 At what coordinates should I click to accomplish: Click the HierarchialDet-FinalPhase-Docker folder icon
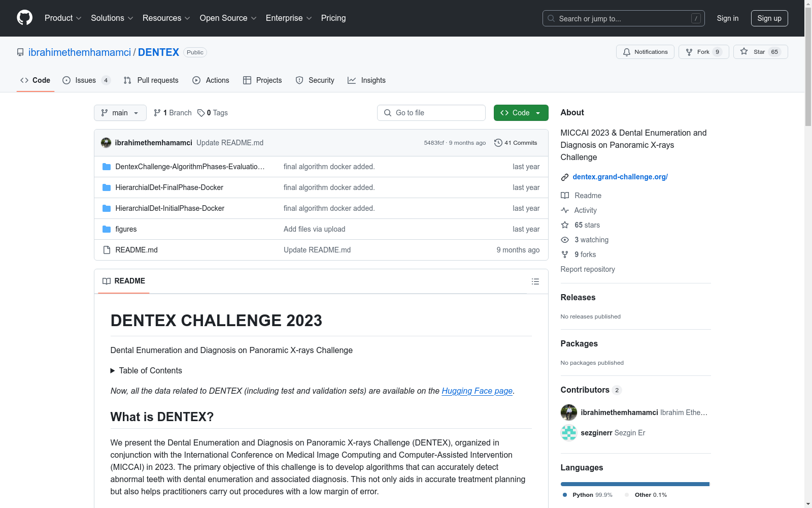click(x=107, y=187)
